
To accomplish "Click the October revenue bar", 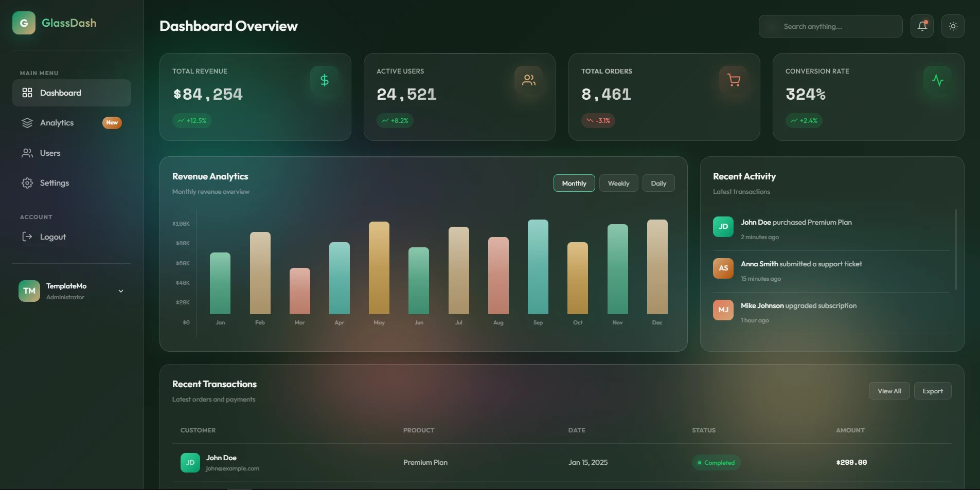I will [x=578, y=278].
